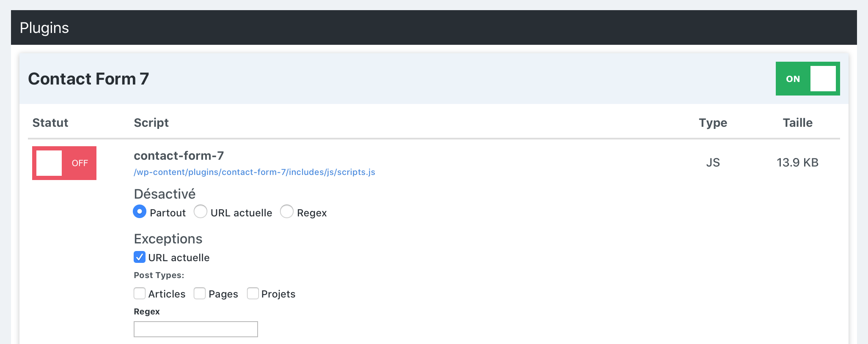This screenshot has height=344, width=868.
Task: Click the contact-form-7 script name
Action: pos(179,156)
